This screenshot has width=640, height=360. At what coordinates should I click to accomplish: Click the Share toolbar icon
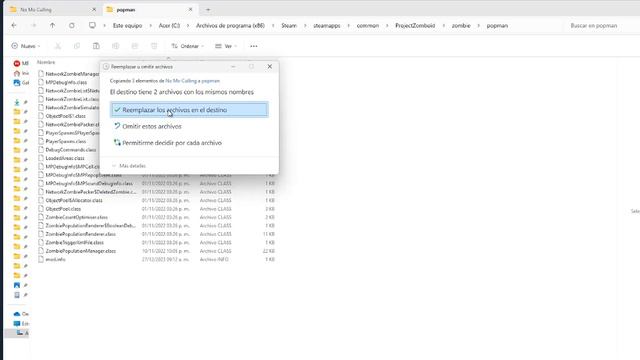pos(135,46)
